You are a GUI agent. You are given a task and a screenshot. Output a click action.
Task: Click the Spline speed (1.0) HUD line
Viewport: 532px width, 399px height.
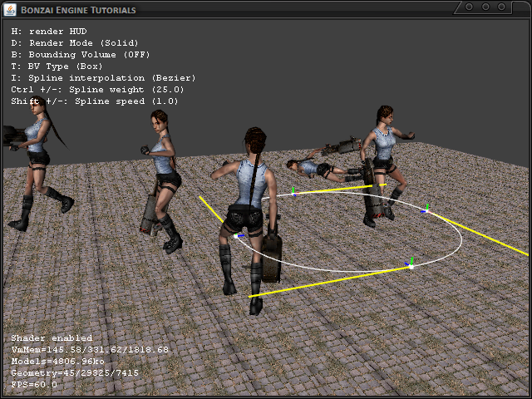click(x=96, y=101)
